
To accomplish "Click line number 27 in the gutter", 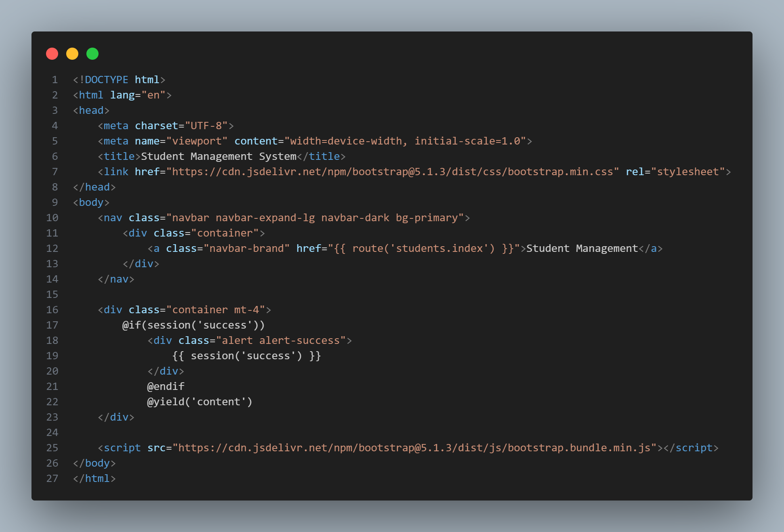I will click(x=52, y=479).
